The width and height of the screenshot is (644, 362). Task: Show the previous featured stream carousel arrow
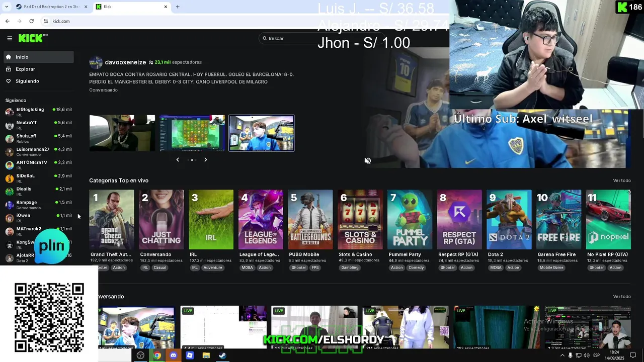point(178,159)
